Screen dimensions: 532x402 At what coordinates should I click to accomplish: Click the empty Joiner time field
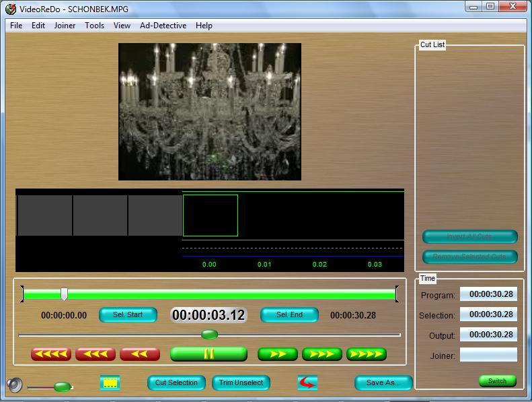tap(488, 355)
